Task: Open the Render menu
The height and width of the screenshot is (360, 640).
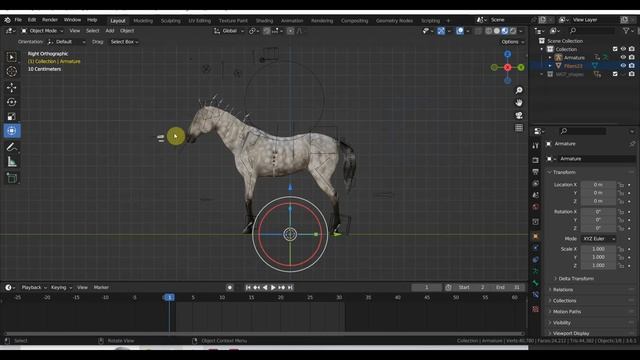Action: (50, 20)
